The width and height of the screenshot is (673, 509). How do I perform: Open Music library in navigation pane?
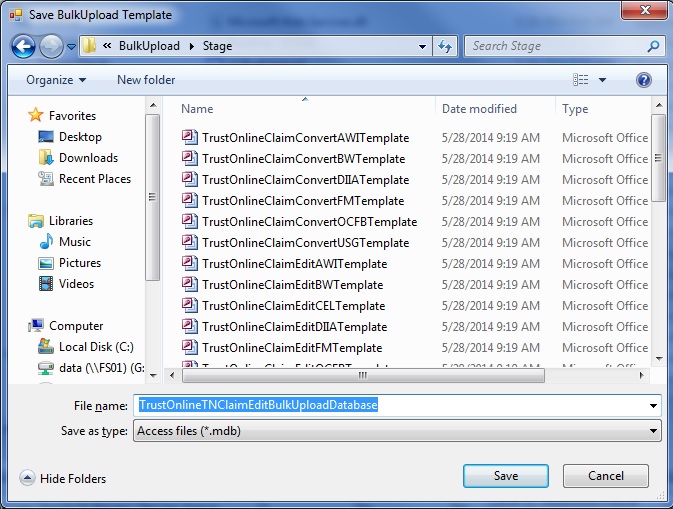tap(74, 242)
